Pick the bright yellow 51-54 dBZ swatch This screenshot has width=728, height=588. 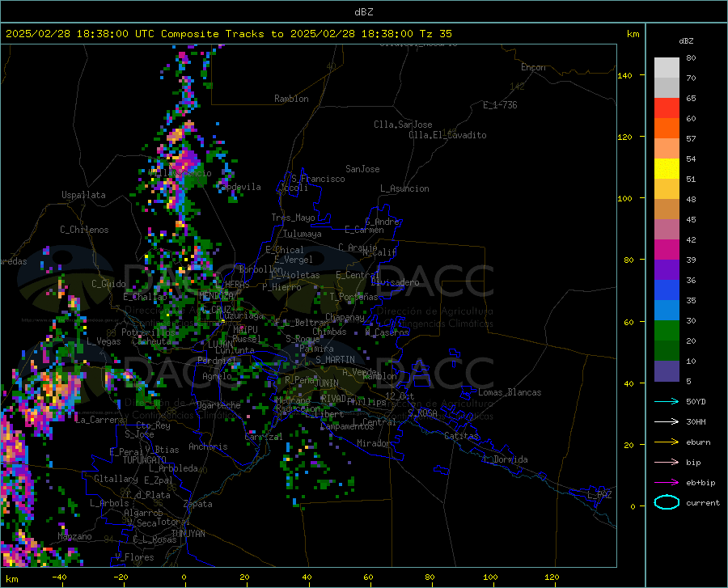pyautogui.click(x=667, y=169)
